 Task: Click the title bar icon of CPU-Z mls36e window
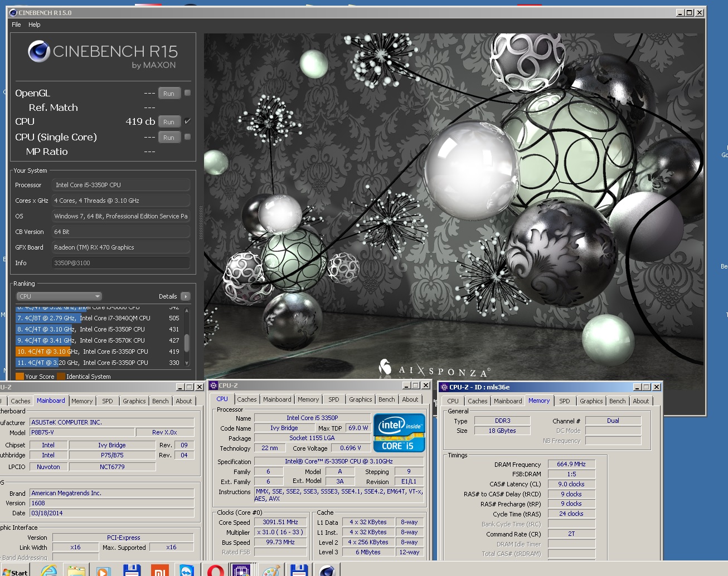coord(444,387)
